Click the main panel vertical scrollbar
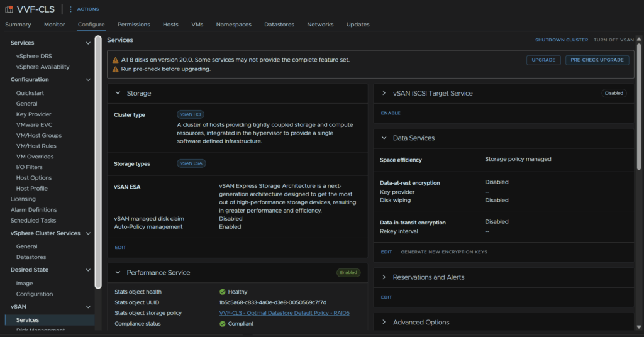644x337 pixels. coord(639,106)
